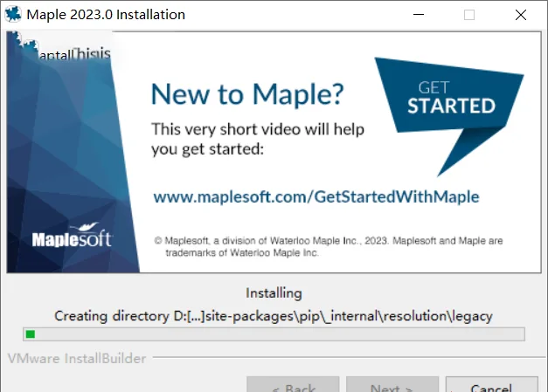
Task: Click the disabled Back button
Action: point(293,384)
